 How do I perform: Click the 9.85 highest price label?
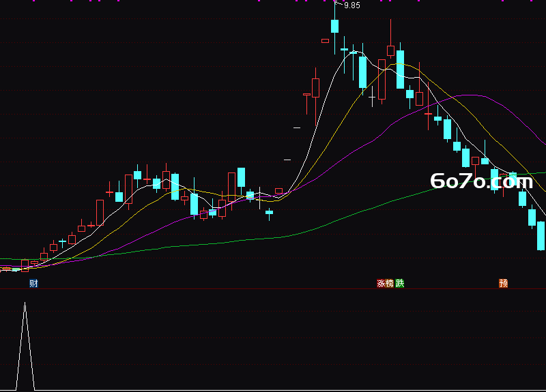click(x=352, y=5)
